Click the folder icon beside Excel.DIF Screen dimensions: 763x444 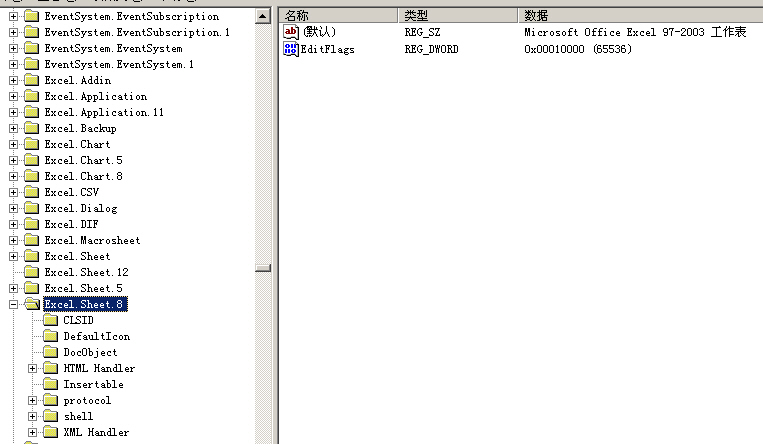click(32, 224)
